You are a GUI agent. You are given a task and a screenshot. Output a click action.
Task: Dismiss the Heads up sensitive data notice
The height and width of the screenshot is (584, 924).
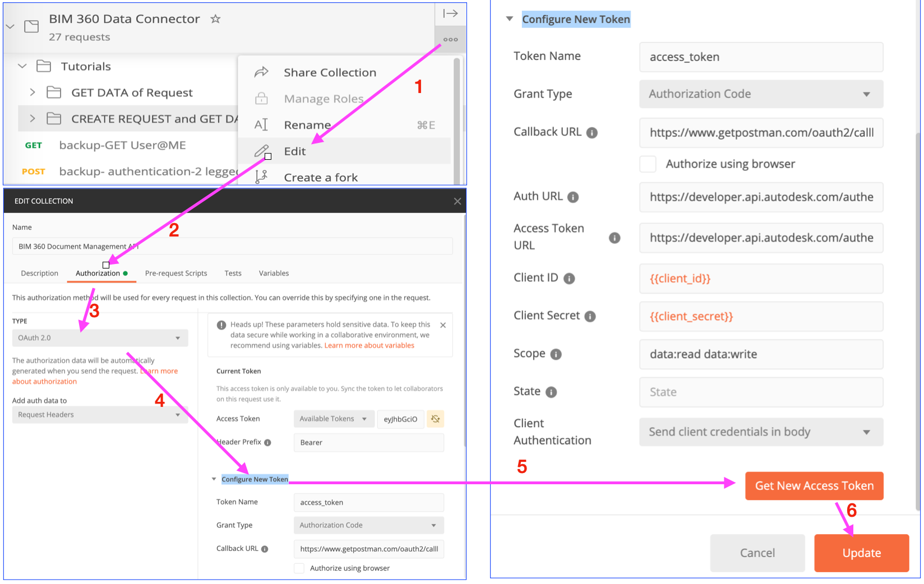(443, 325)
